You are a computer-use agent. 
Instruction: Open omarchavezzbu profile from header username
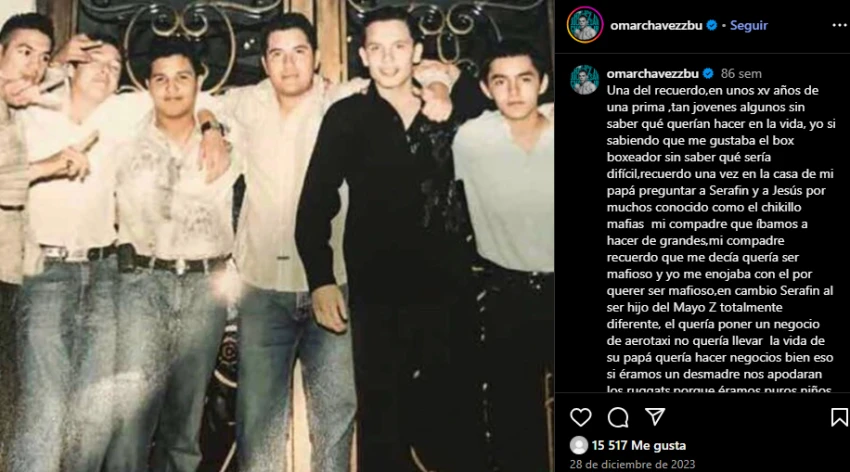656,25
